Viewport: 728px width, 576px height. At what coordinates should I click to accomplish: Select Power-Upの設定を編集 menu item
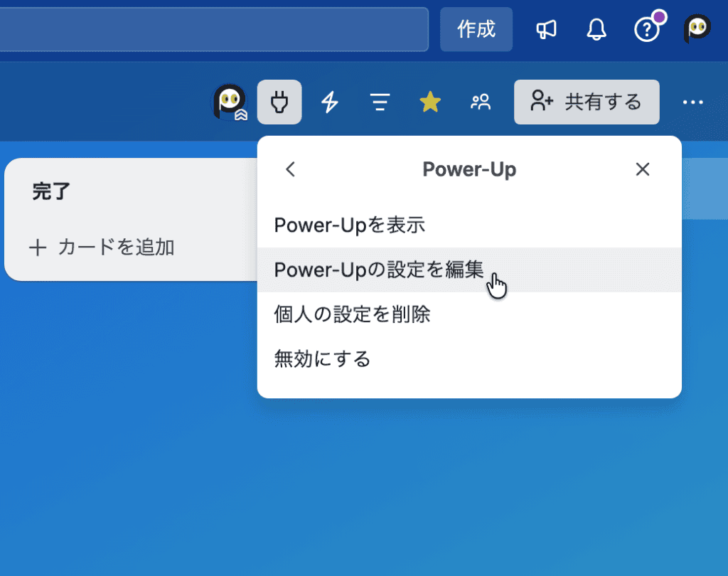pos(469,270)
